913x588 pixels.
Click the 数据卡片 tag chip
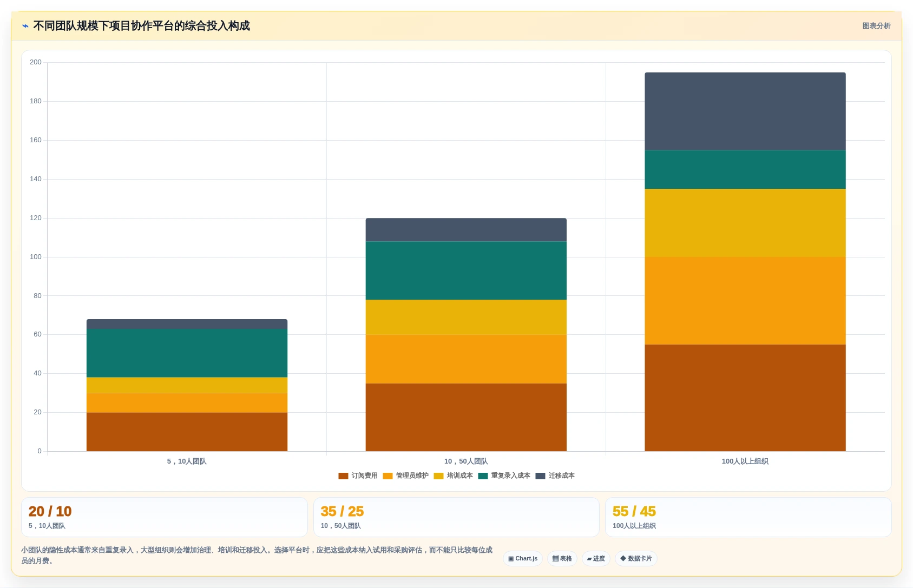[636, 558]
